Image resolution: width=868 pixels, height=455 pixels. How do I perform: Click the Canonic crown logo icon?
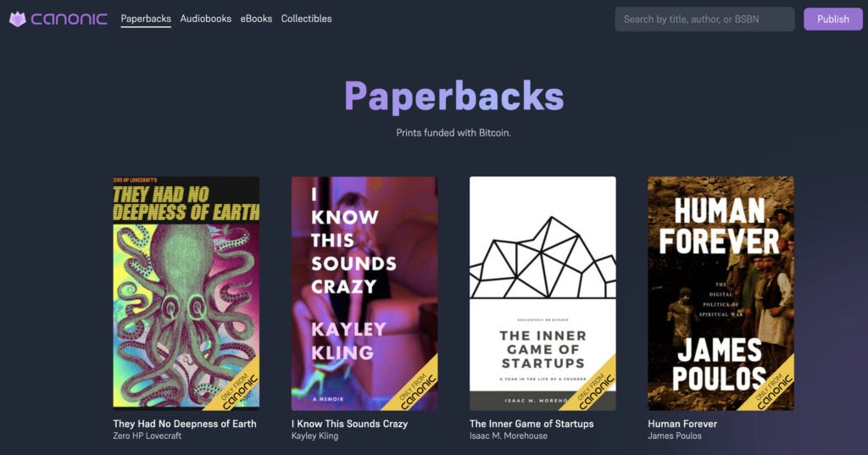pyautogui.click(x=18, y=19)
